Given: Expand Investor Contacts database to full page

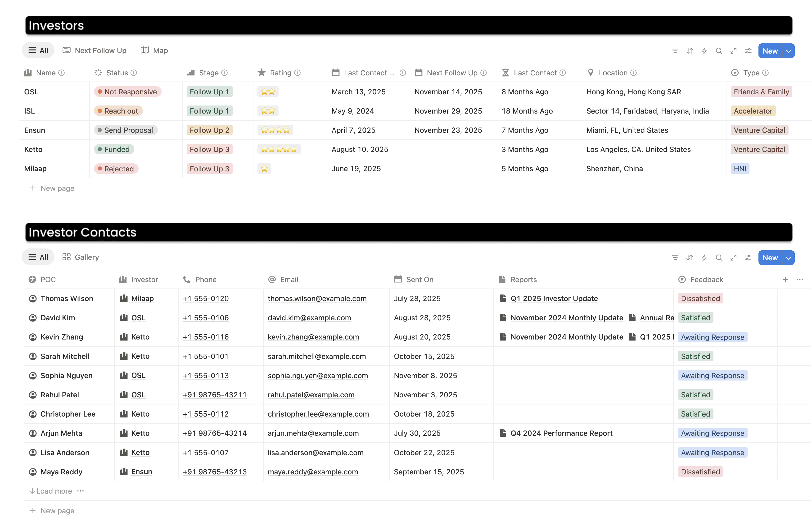Looking at the screenshot, I should [733, 258].
